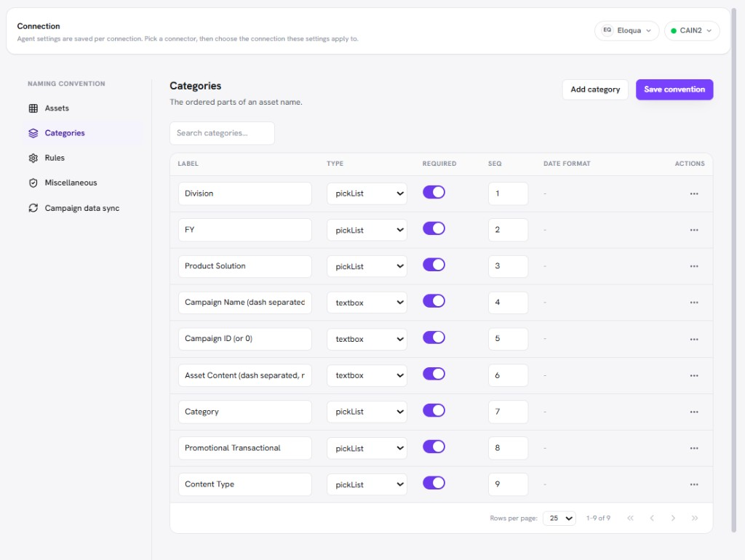Toggle Required switch for Content Type
Viewport: 745px width, 560px height.
pyautogui.click(x=434, y=483)
